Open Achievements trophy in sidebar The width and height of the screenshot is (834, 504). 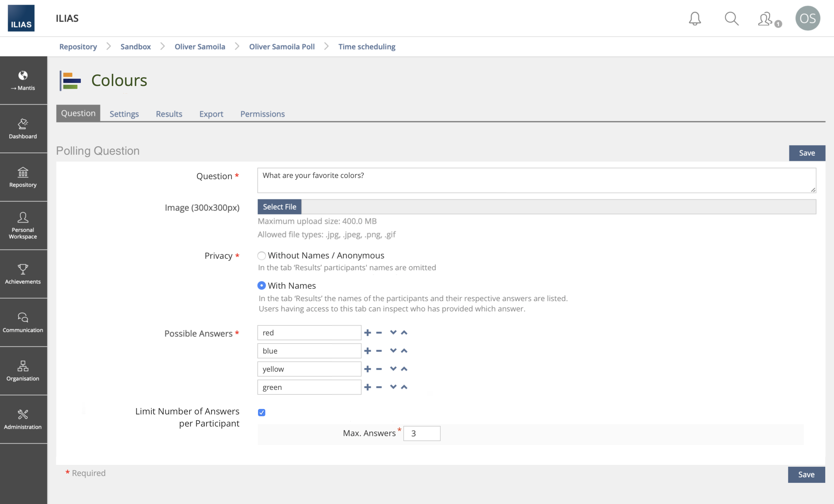tap(23, 274)
